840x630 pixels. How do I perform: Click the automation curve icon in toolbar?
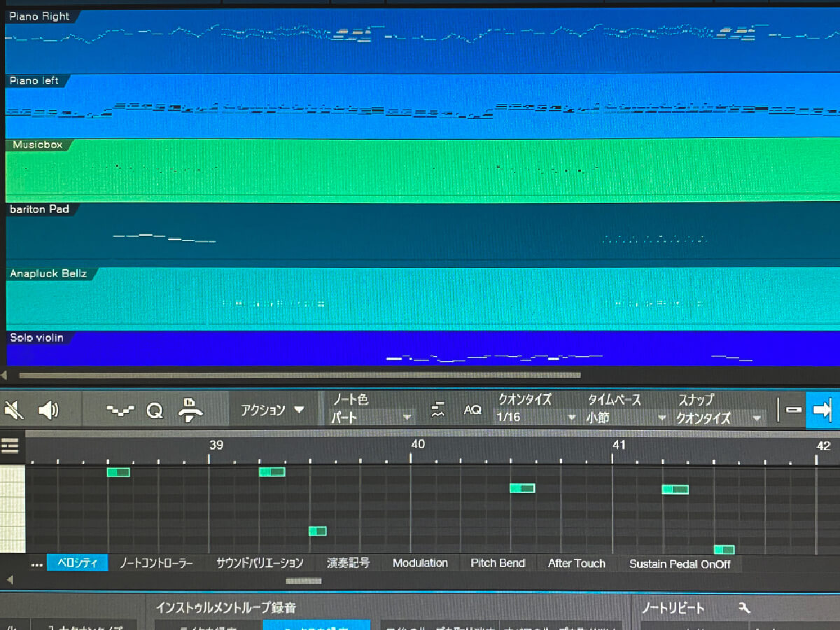tap(120, 411)
